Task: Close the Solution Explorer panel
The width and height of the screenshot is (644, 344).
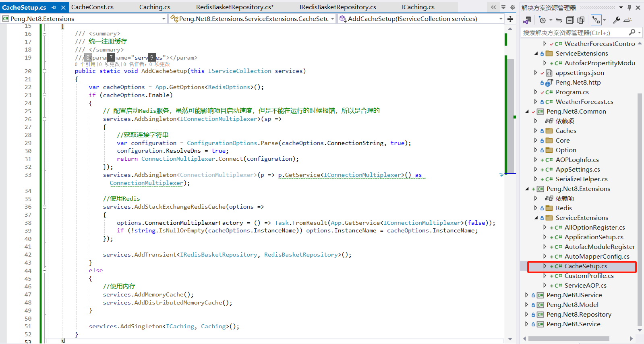Action: (638, 7)
